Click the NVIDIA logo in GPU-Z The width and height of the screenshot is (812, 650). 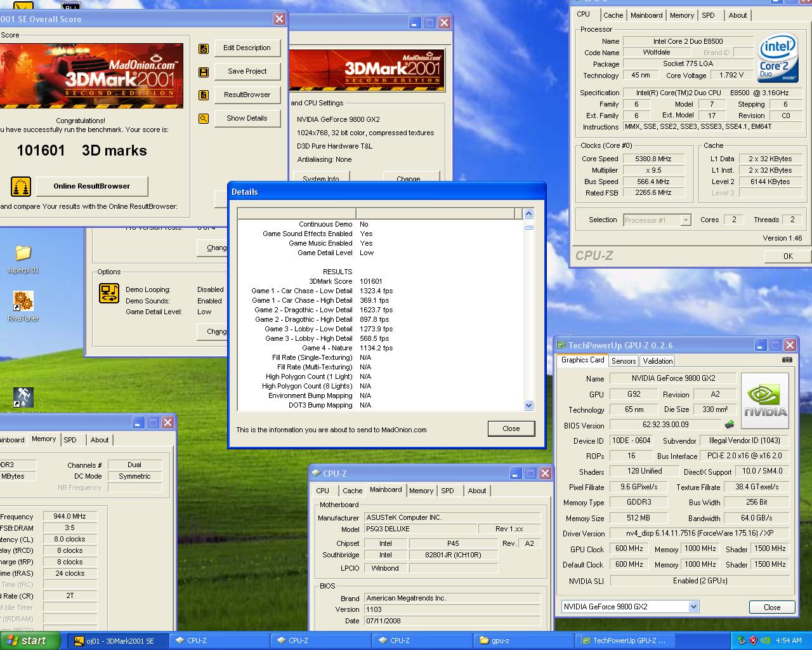tap(765, 401)
